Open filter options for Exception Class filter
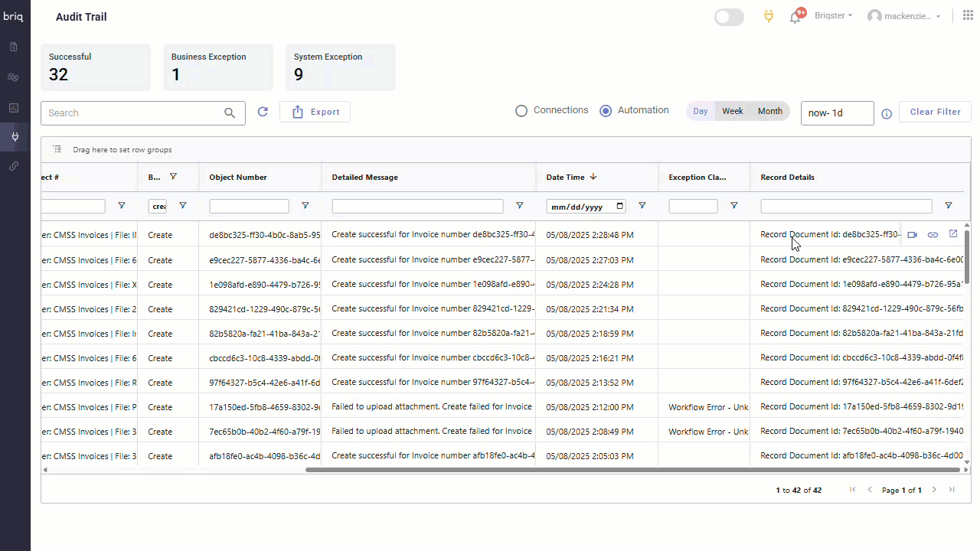This screenshot has width=980, height=551. 733,206
